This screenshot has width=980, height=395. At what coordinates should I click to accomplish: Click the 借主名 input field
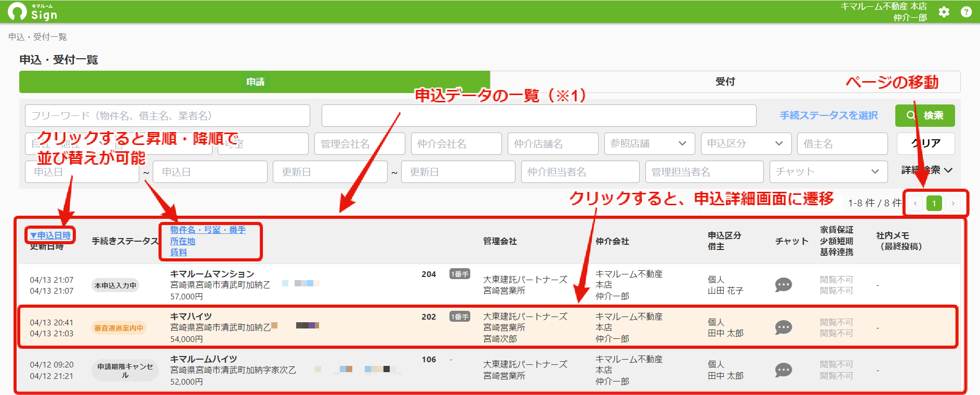click(x=842, y=143)
